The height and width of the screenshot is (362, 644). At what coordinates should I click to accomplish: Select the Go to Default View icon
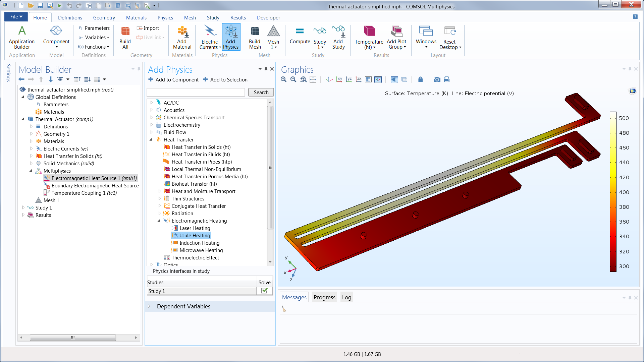(328, 79)
